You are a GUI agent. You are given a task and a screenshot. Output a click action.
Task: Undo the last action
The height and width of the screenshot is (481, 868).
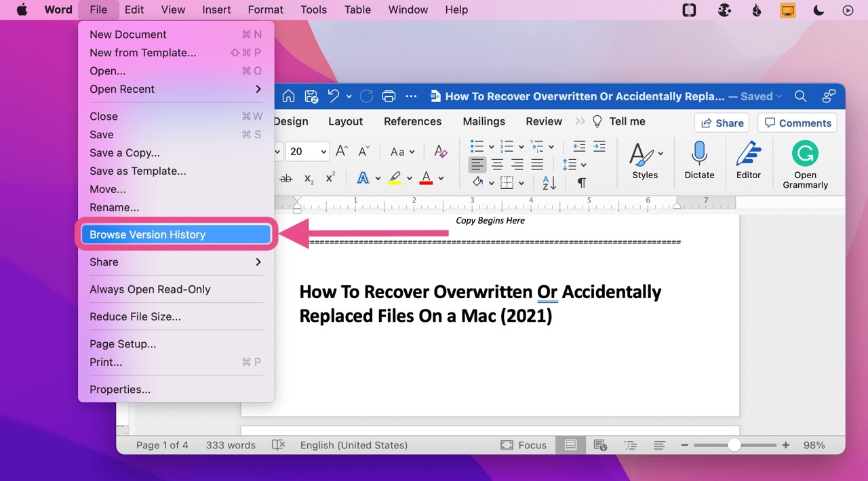coord(334,96)
